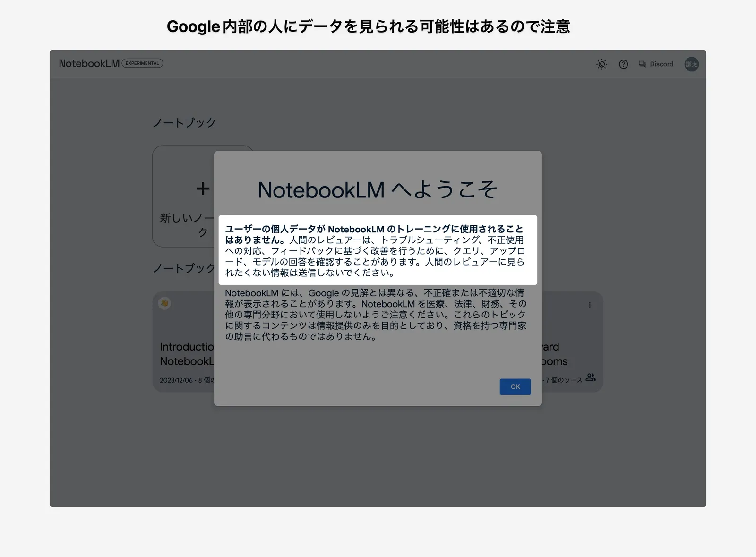This screenshot has width=756, height=557.
Task: Click the EXPERIMENTAL badge beside NotebookLM logo
Action: (142, 63)
